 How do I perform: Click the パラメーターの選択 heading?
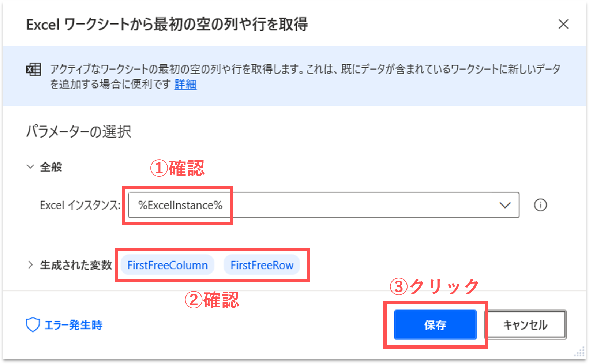[79, 131]
